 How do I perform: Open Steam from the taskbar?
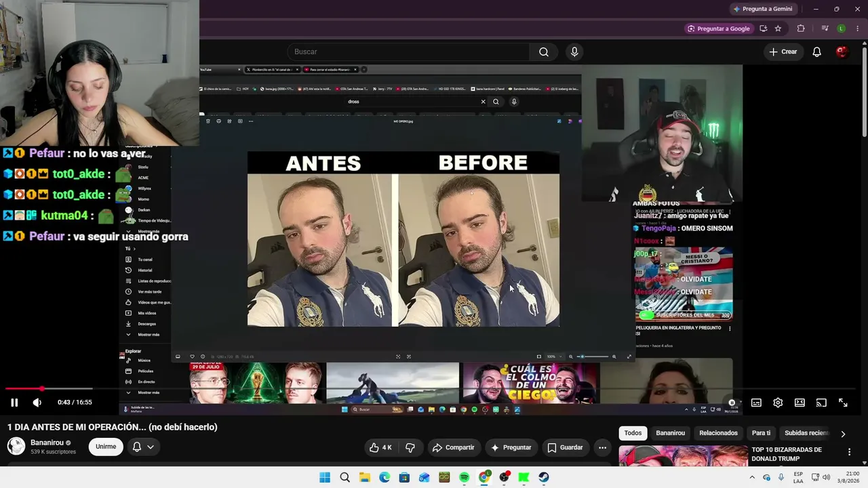[x=544, y=477]
